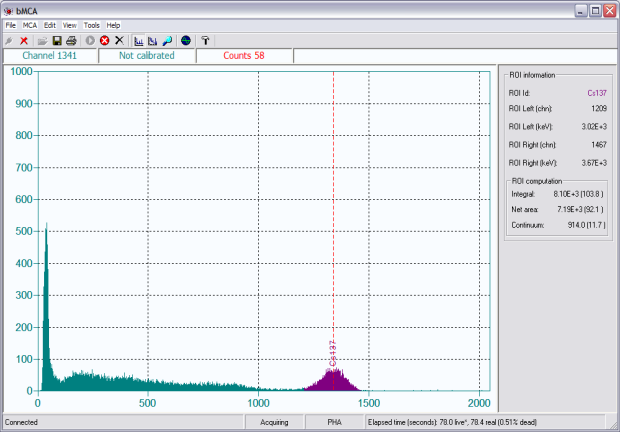The height and width of the screenshot is (432, 620).
Task: Click ROI Left keV value 3.02E+3
Action: point(594,127)
